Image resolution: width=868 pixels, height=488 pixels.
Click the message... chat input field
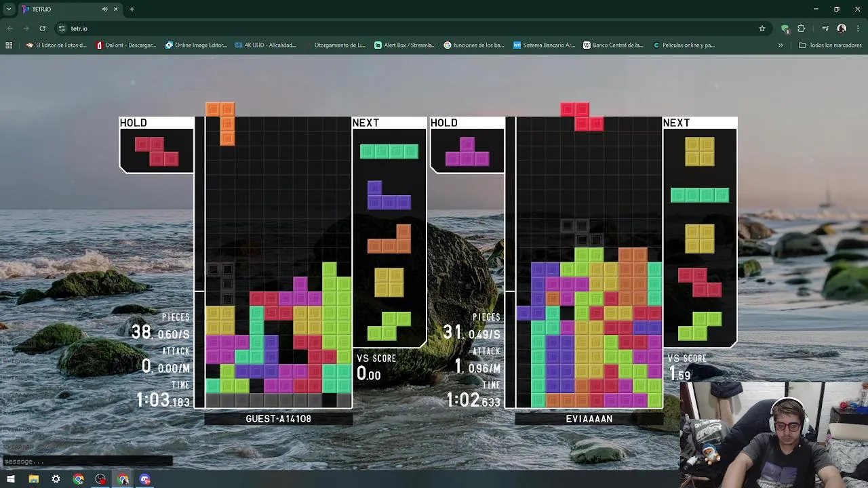click(87, 462)
